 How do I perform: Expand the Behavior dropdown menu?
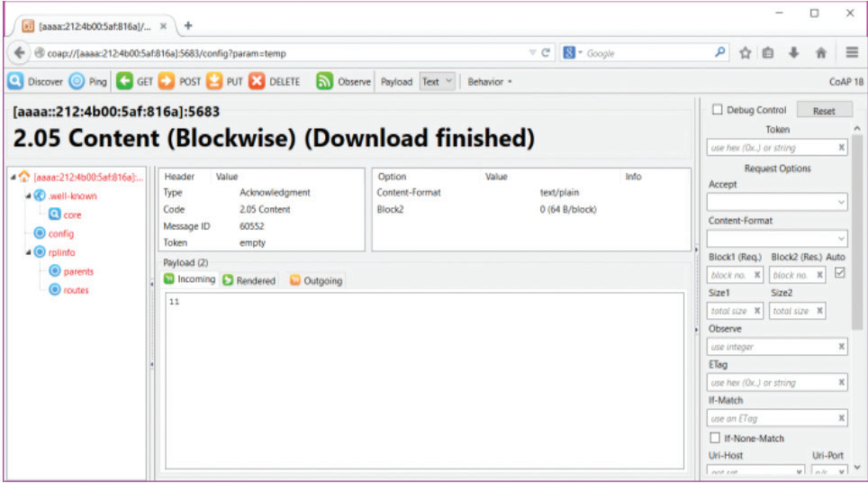pyautogui.click(x=490, y=81)
